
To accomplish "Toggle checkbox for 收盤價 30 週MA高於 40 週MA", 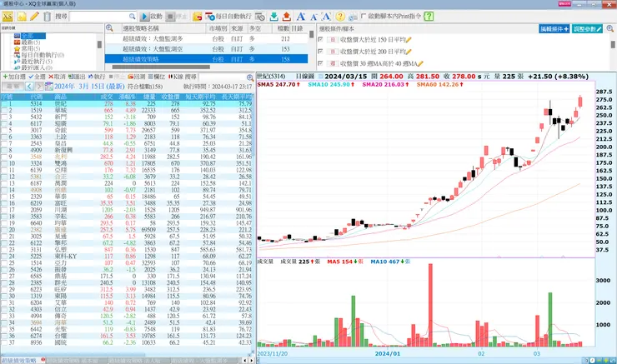I will [x=320, y=63].
